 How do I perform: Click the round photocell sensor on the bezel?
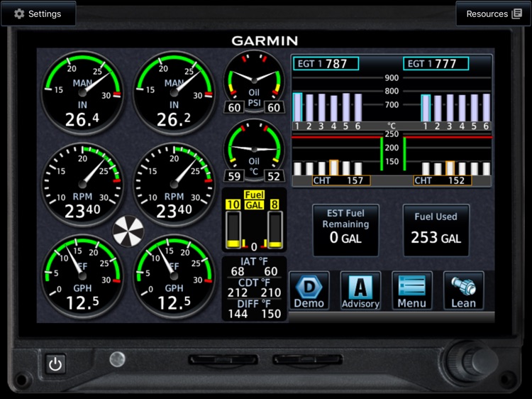(x=117, y=359)
